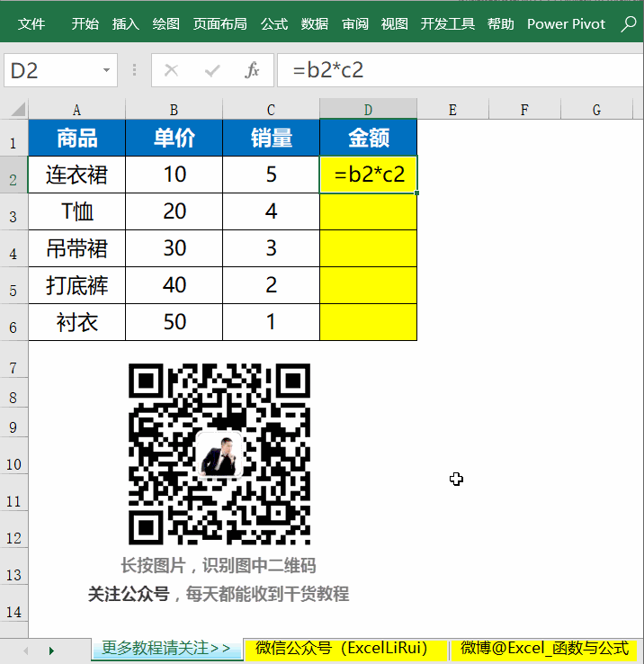
Task: Select row 1 header
Action: [x=13, y=138]
